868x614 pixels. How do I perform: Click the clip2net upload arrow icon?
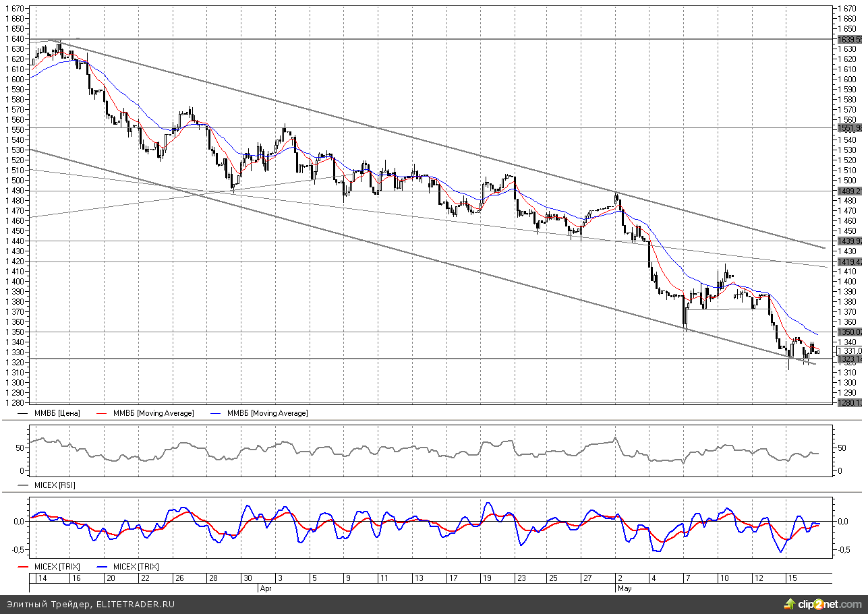coord(789,603)
